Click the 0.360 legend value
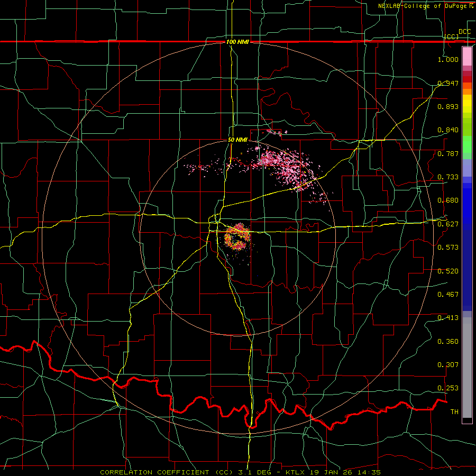The width and height of the screenshot is (476, 476). pos(448,342)
